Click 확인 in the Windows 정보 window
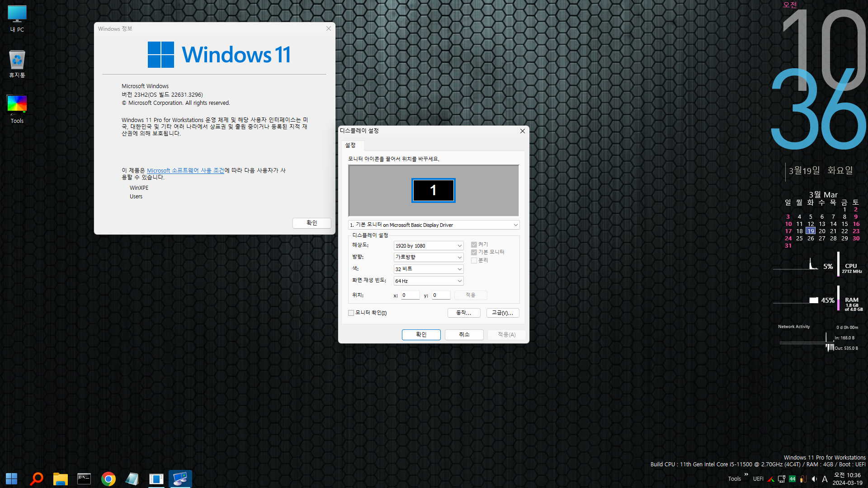 pos(312,223)
